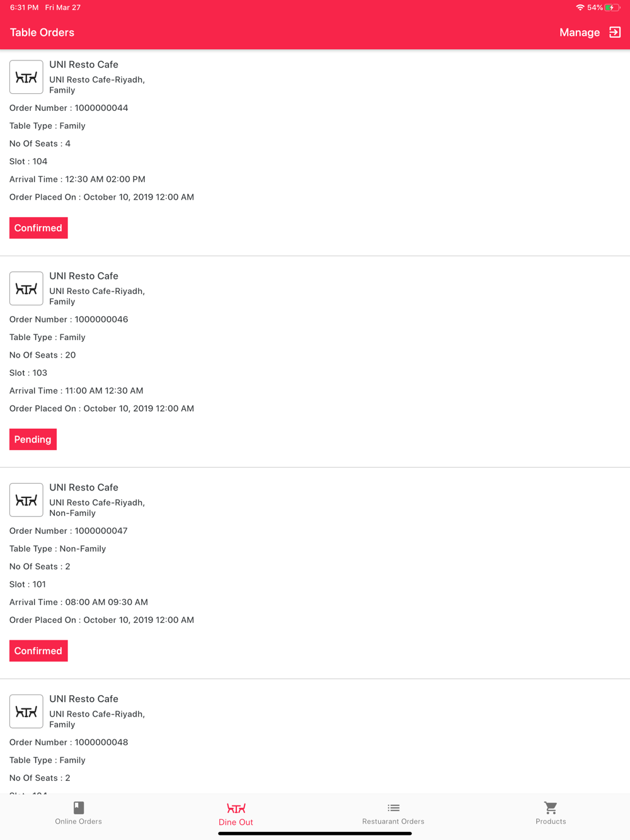Screen dimensions: 630x840
Task: Tap Confirmed status of order 1000000047
Action: click(38, 651)
